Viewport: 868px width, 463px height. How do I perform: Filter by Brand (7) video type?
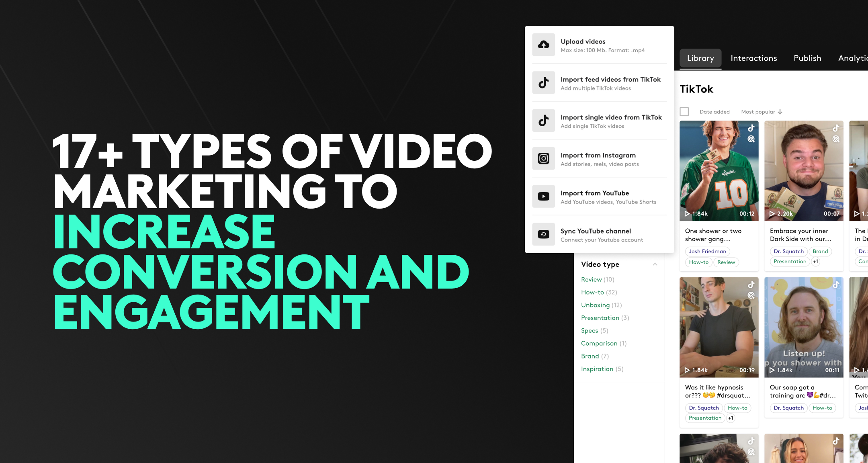click(x=595, y=356)
